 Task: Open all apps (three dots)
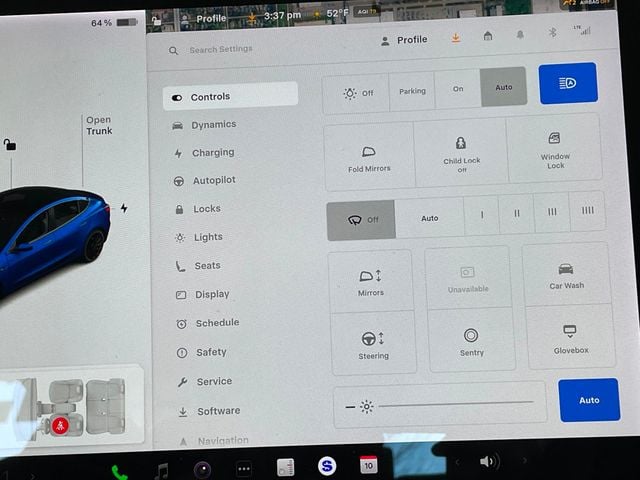tap(244, 469)
